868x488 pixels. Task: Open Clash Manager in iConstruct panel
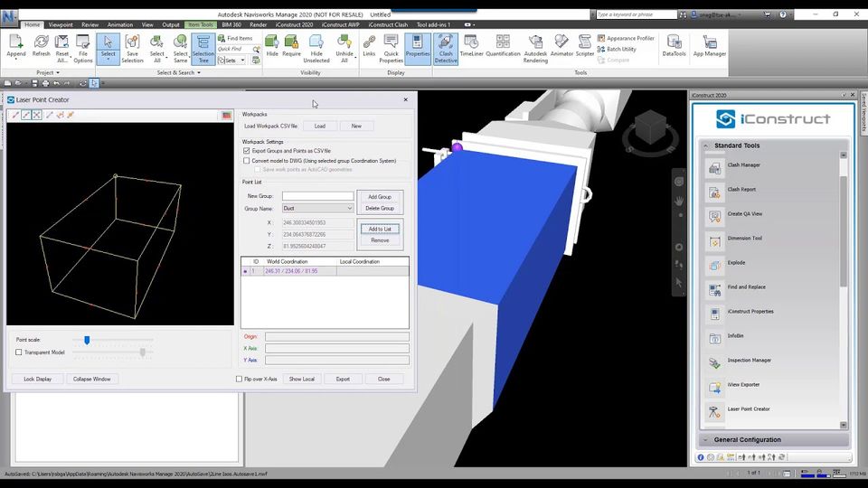click(744, 165)
